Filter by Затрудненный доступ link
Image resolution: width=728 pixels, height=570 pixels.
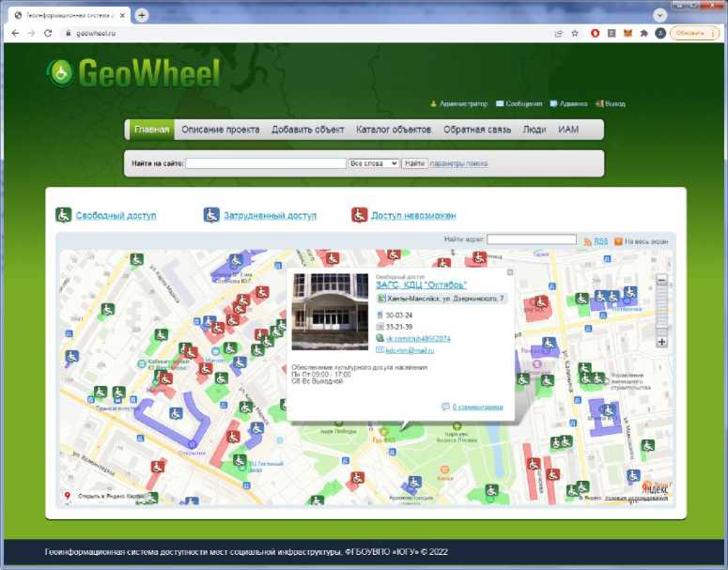coord(271,215)
